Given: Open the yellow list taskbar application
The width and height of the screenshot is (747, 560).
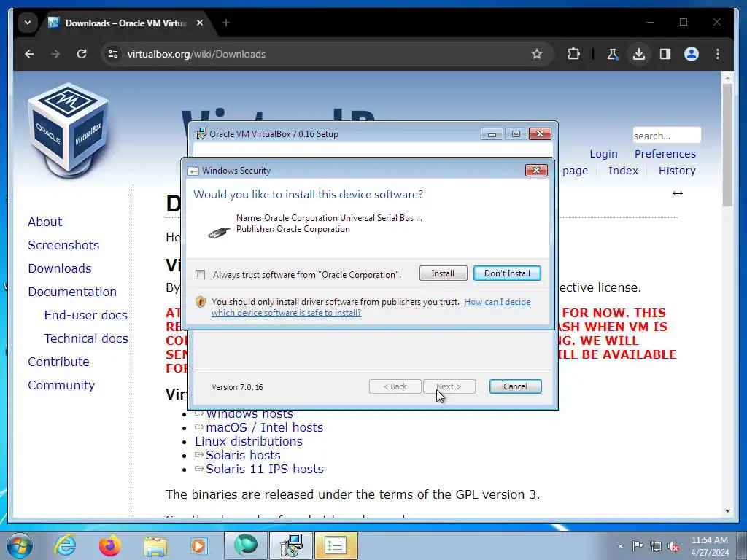Looking at the screenshot, I should coord(336,545).
